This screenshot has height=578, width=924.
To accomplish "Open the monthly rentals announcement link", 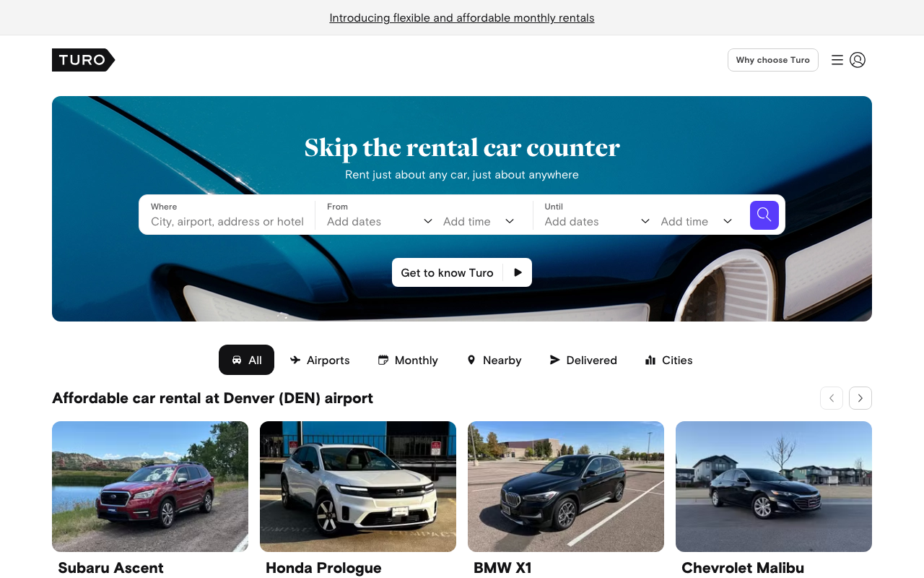I will point(462,17).
